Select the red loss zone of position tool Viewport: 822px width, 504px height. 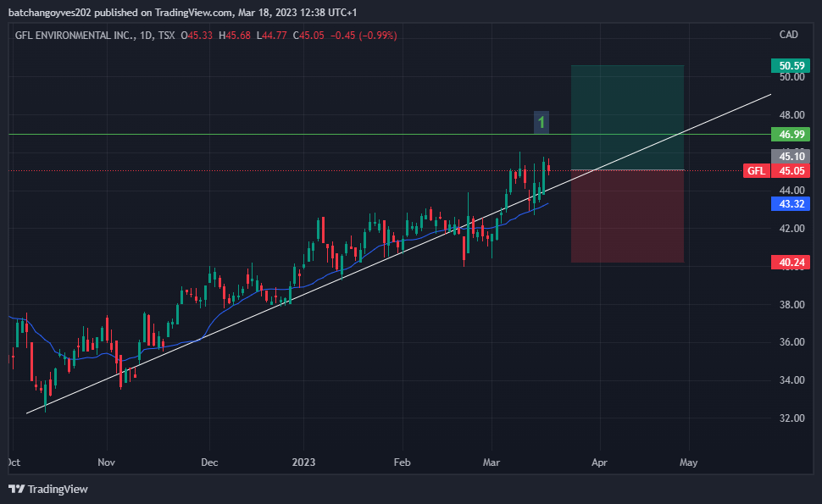point(627,216)
